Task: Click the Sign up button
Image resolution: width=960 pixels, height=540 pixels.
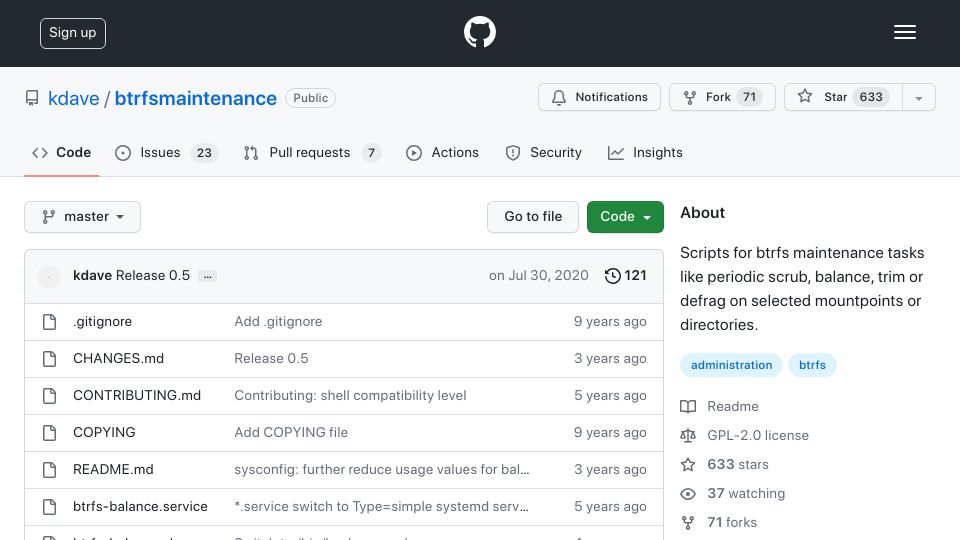Action: click(x=73, y=33)
